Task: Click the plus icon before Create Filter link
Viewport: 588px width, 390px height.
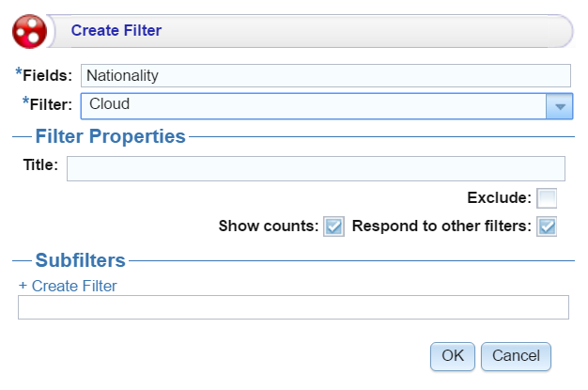Action: pos(23,286)
